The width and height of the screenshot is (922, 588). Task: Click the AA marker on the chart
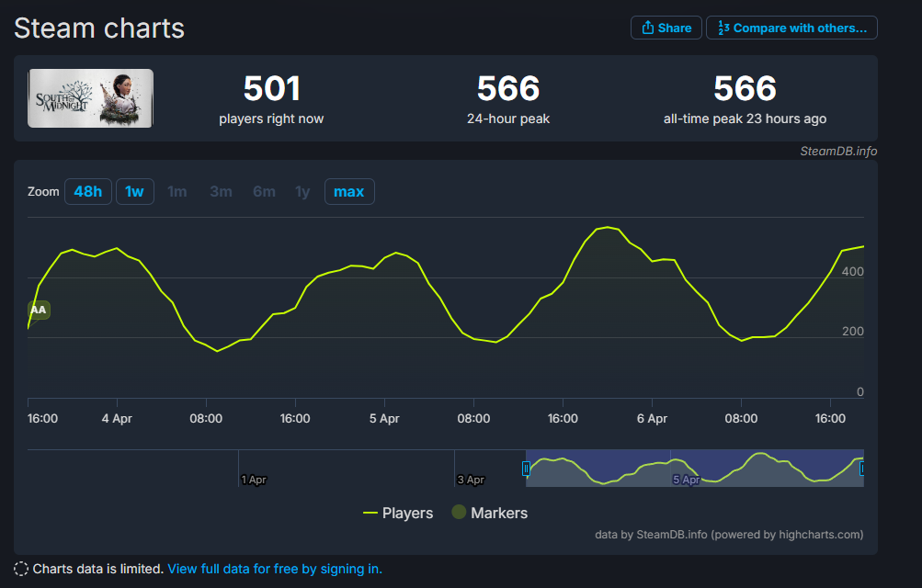coord(39,310)
